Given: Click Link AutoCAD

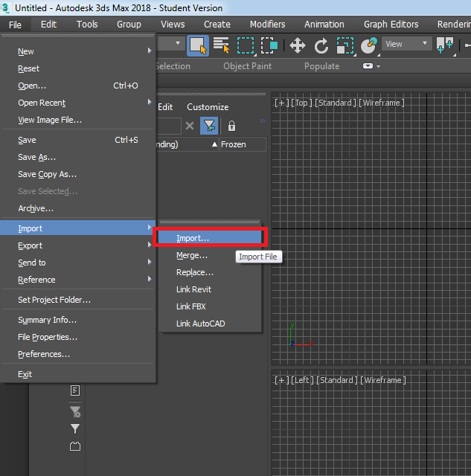Looking at the screenshot, I should click(x=210, y=324).
